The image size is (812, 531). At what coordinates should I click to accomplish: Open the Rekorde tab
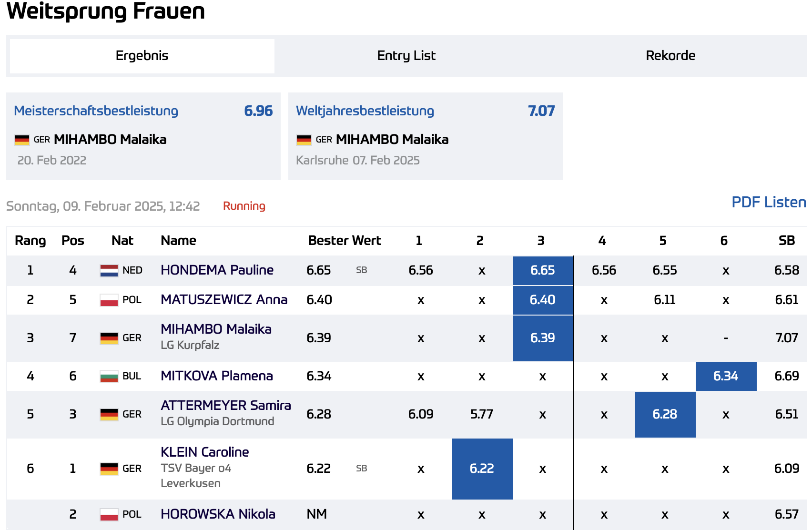(x=670, y=56)
